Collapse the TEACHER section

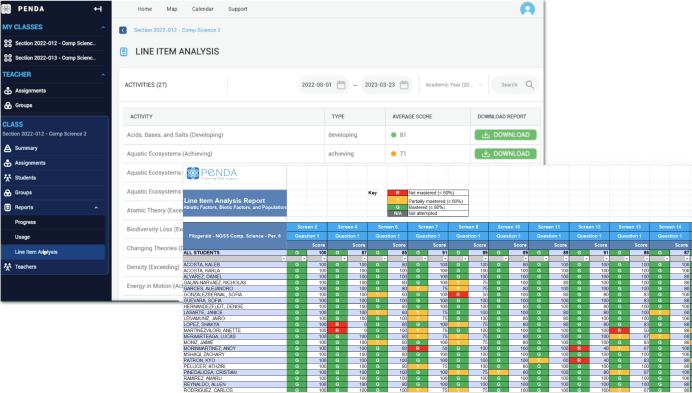coord(103,75)
